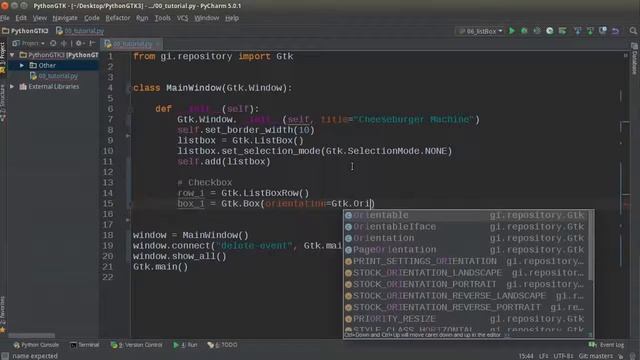Click VCS Commit Changes icon
Image resolution: width=640 pixels, height=360 pixels.
point(590,31)
